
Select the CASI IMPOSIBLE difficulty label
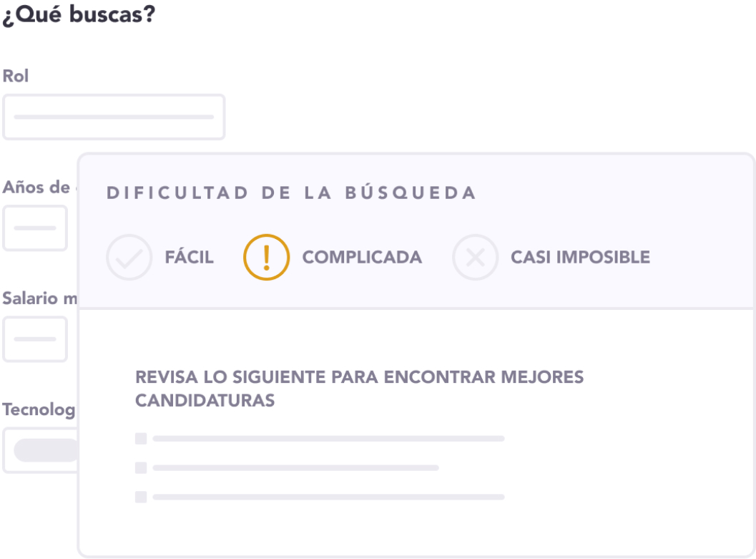(581, 257)
